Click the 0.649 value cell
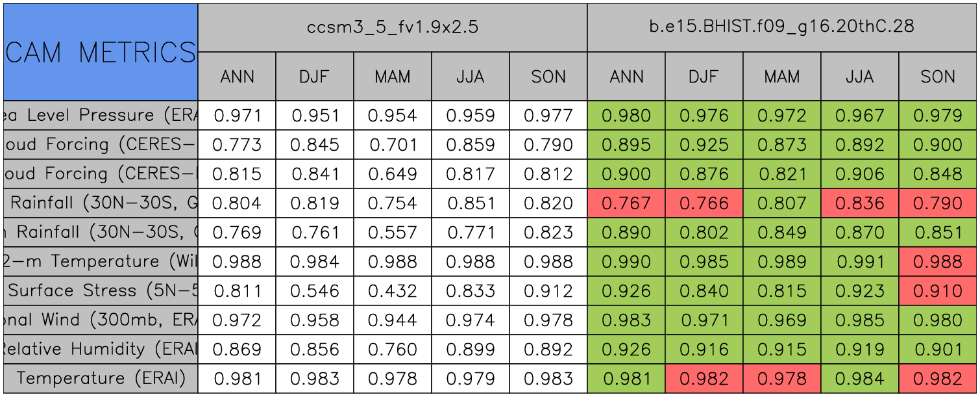Viewport: 980px width, 397px height. [x=393, y=174]
